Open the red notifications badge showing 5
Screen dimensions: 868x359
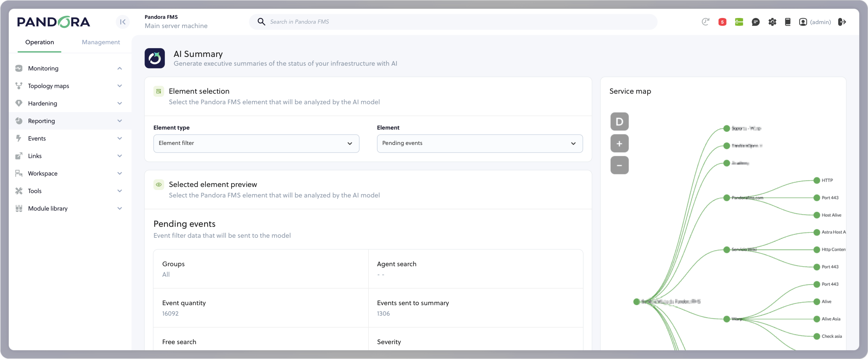tap(722, 22)
